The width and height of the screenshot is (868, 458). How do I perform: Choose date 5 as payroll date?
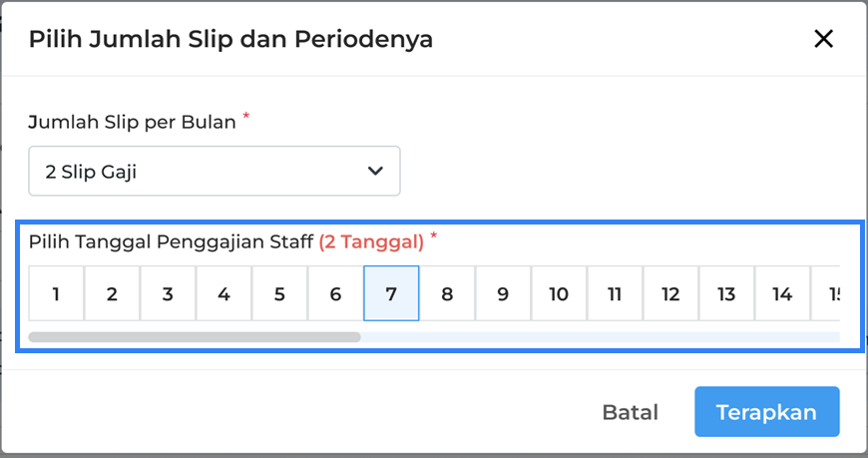(279, 293)
